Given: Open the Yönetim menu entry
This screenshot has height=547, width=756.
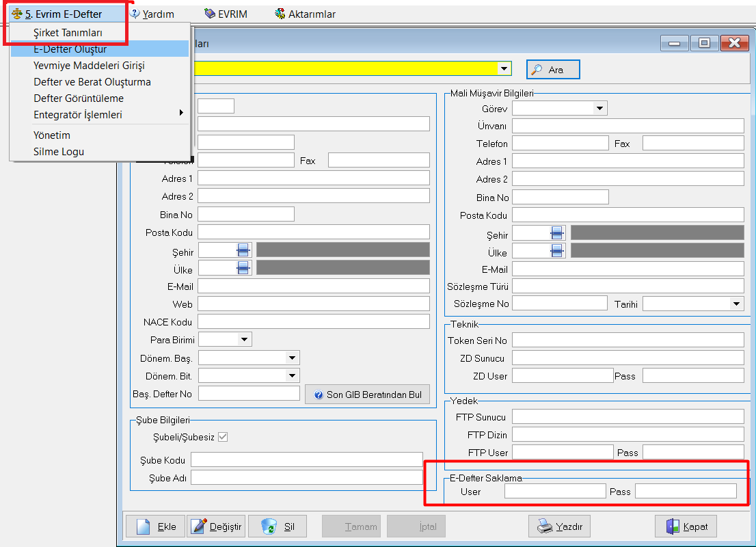Looking at the screenshot, I should coord(99,135).
